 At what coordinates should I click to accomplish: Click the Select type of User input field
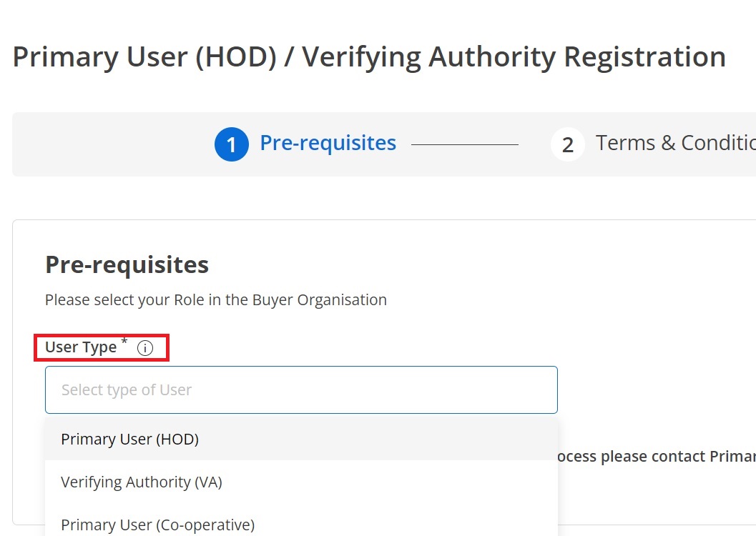click(301, 389)
